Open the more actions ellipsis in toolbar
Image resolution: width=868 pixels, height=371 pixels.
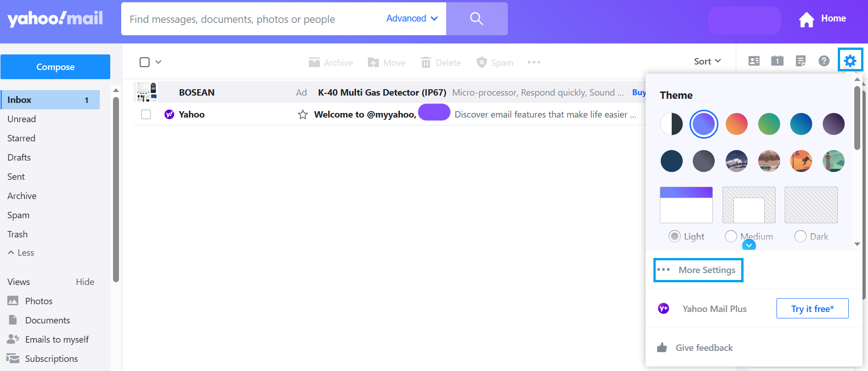coord(534,62)
